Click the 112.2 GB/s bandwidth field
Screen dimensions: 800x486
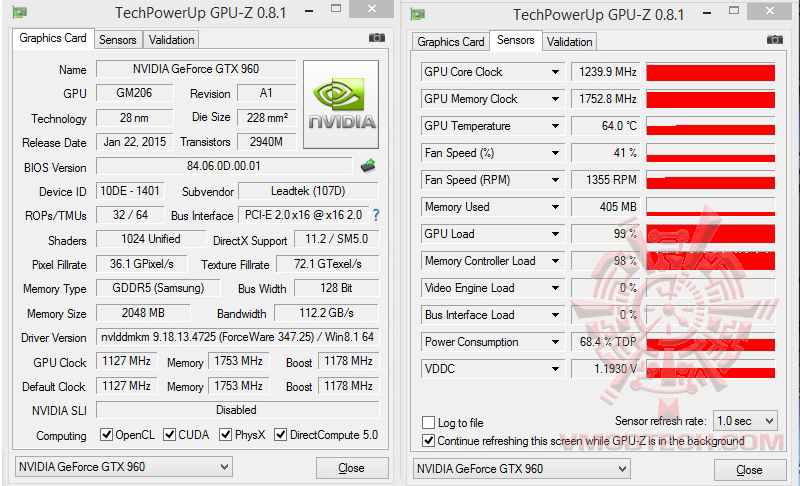[327, 313]
